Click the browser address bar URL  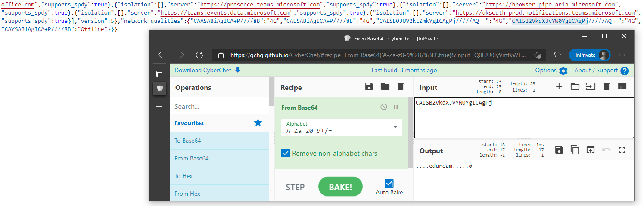click(378, 55)
